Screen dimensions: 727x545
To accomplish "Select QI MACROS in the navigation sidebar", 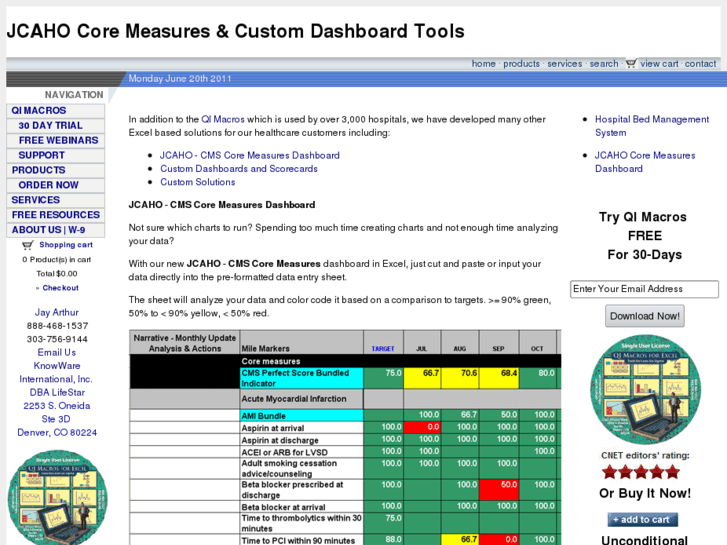I will point(56,111).
